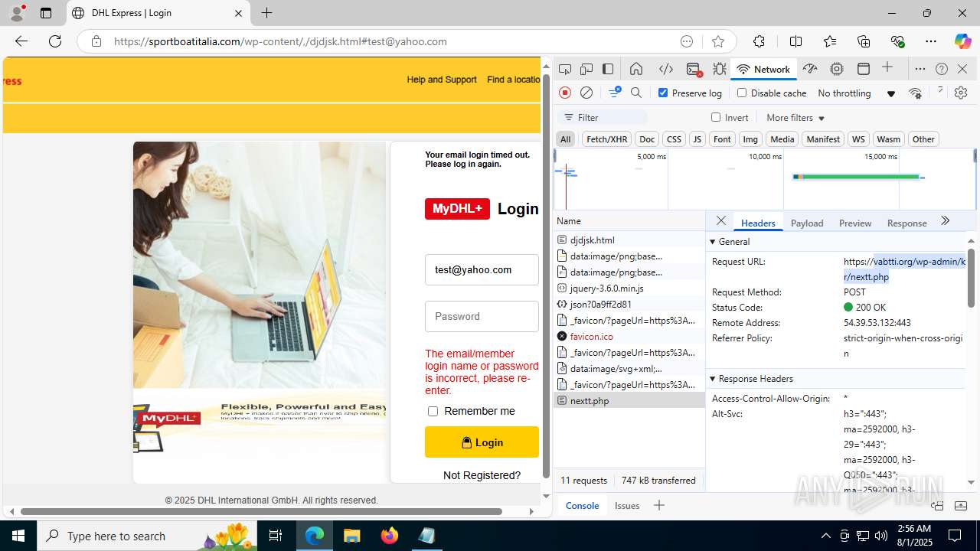Select the Network tool tab
Viewport: 980px width, 551px height.
tap(763, 69)
